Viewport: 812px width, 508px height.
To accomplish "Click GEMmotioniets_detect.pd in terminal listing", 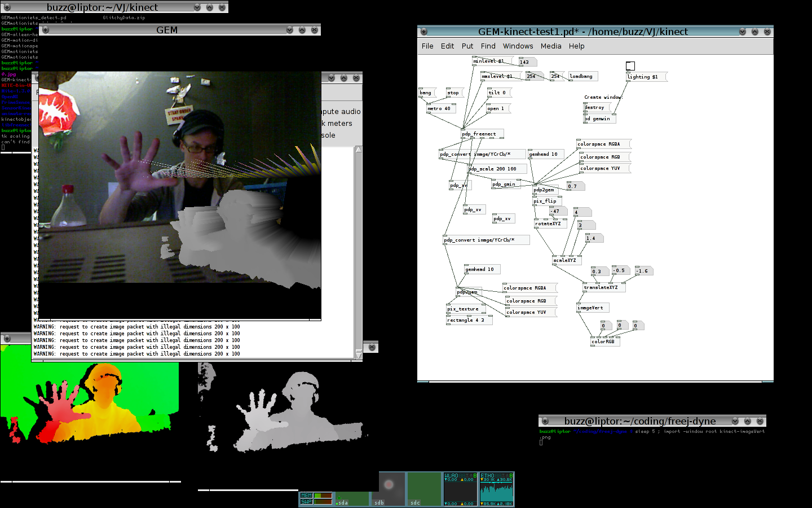I will [34, 17].
